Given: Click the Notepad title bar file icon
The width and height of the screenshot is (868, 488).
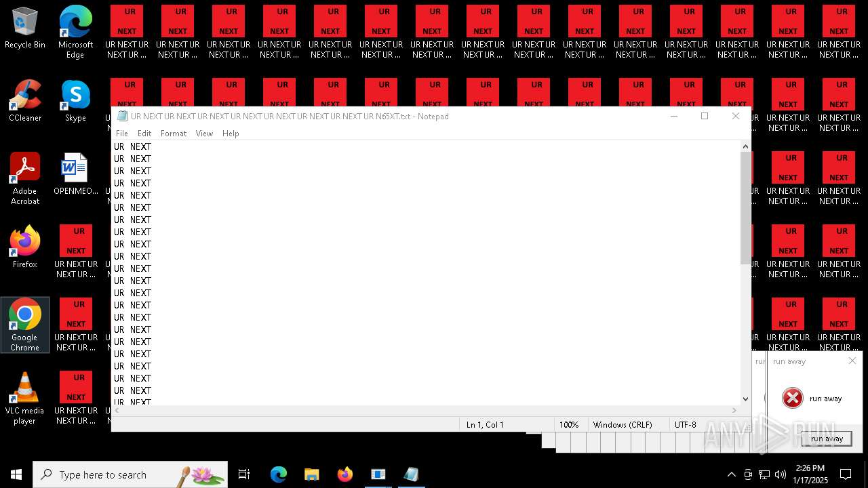Looking at the screenshot, I should point(122,116).
